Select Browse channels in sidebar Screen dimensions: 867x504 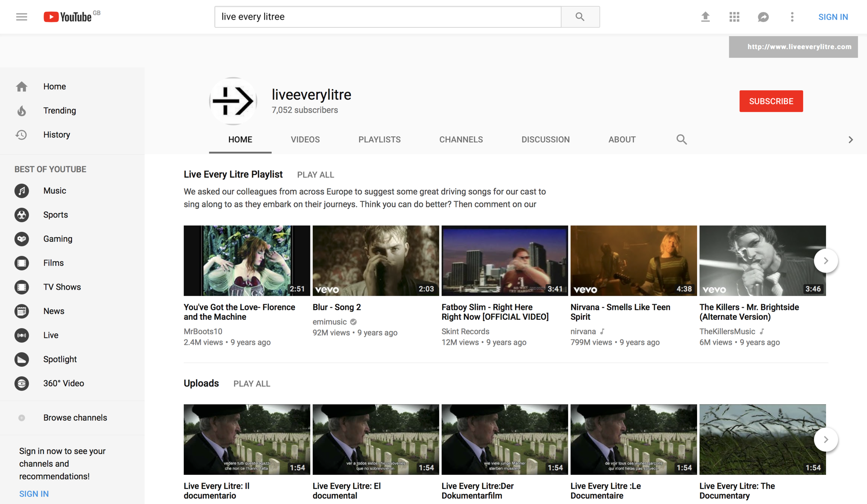(x=72, y=418)
